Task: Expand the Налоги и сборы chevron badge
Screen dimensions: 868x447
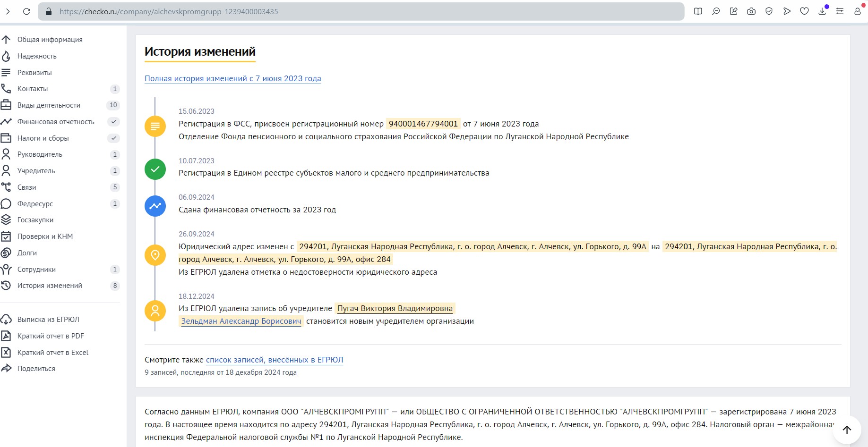Action: pos(113,138)
